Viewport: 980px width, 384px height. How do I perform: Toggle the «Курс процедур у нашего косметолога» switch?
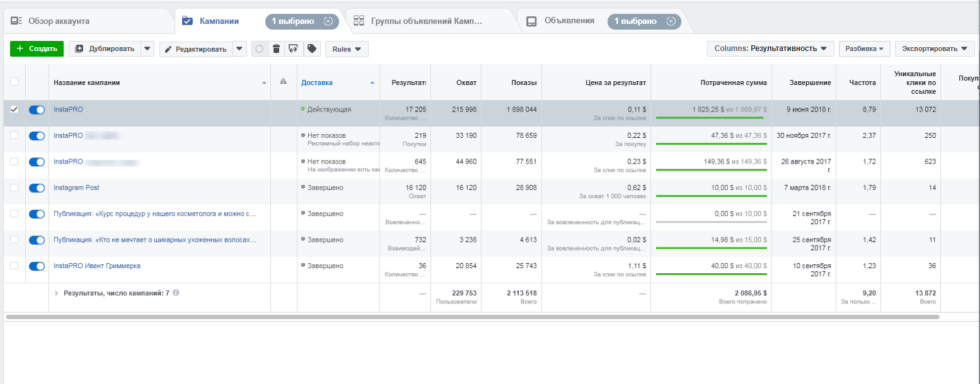coord(37,214)
